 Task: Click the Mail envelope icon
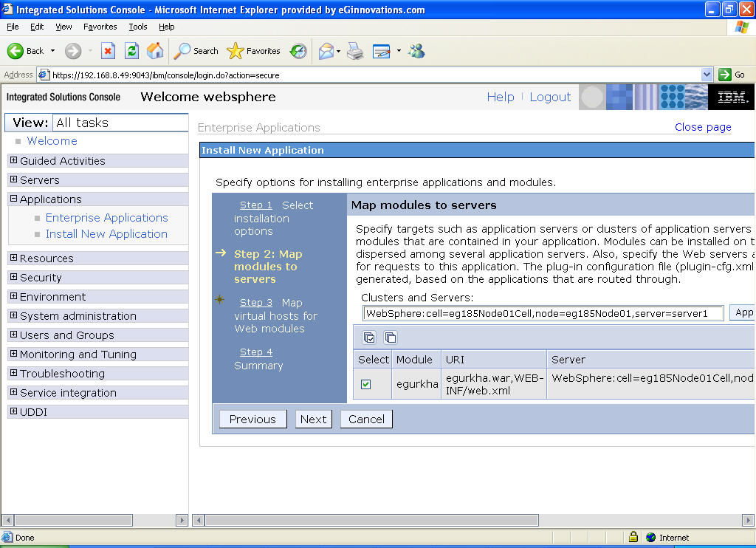coord(326,51)
